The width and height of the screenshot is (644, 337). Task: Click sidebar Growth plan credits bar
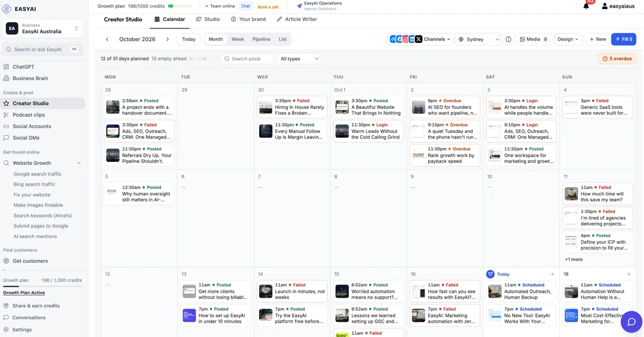(x=42, y=286)
